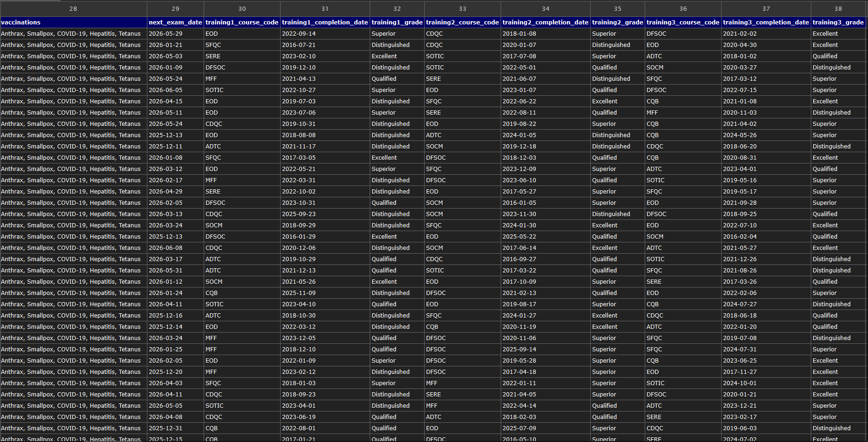Select training3 completion date 2016-02-04

[740, 237]
